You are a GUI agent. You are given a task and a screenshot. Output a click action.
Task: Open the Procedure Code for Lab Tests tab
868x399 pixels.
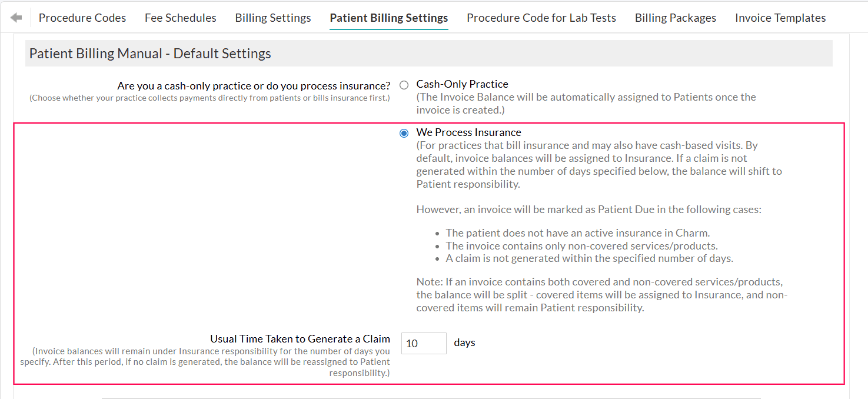[x=541, y=18]
